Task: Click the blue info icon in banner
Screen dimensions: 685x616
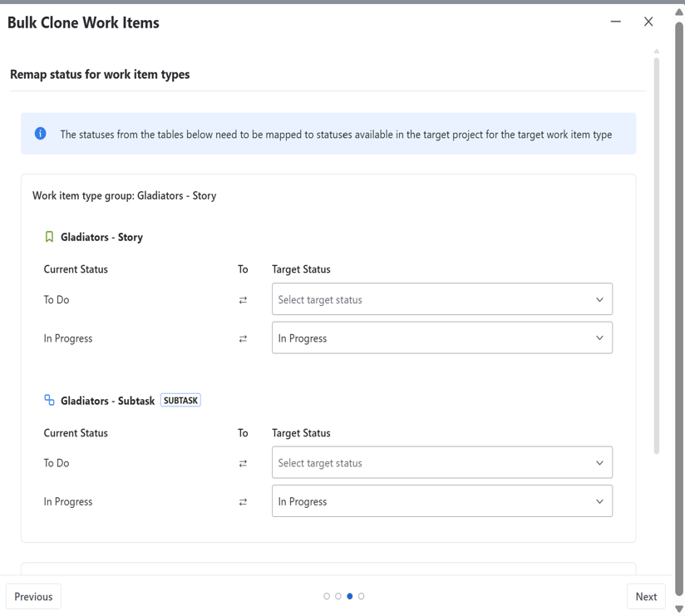Action: click(40, 134)
